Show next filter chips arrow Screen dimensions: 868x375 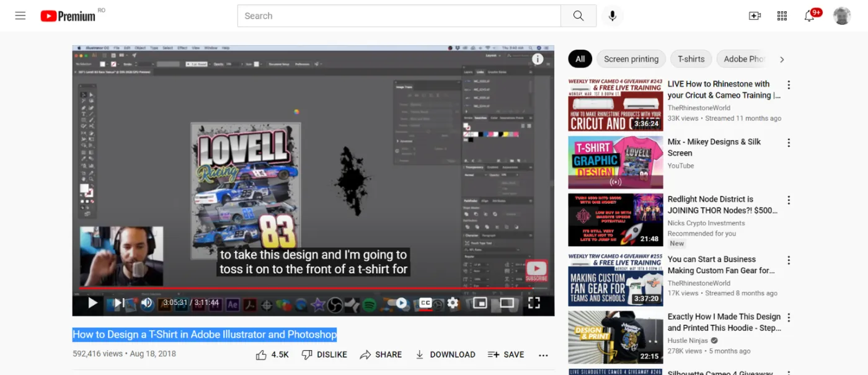coord(782,60)
